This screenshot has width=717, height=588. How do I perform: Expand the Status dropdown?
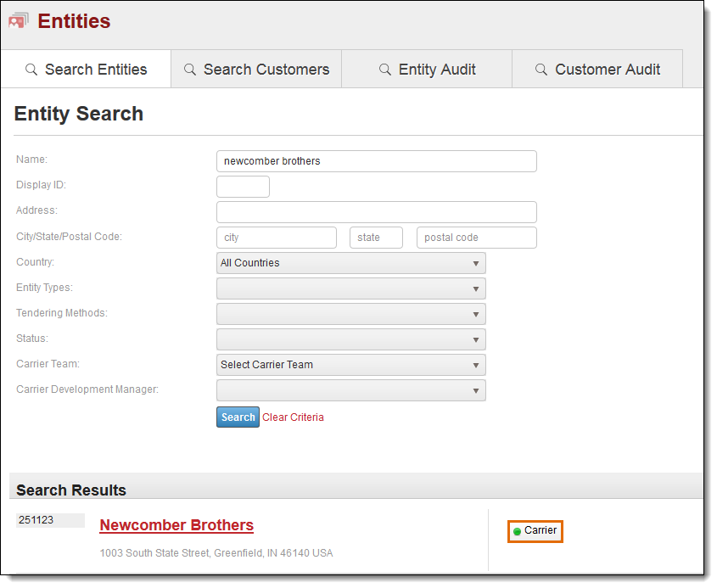click(x=350, y=339)
